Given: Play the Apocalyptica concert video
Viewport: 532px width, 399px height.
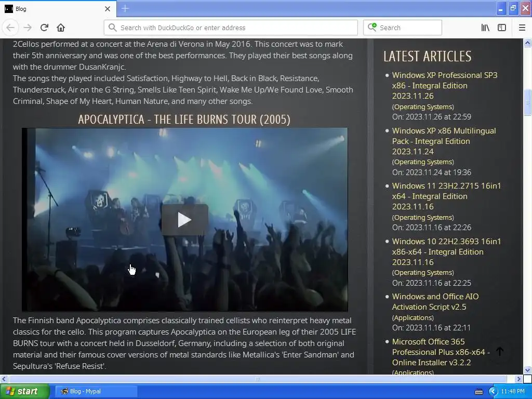Looking at the screenshot, I should point(184,220).
